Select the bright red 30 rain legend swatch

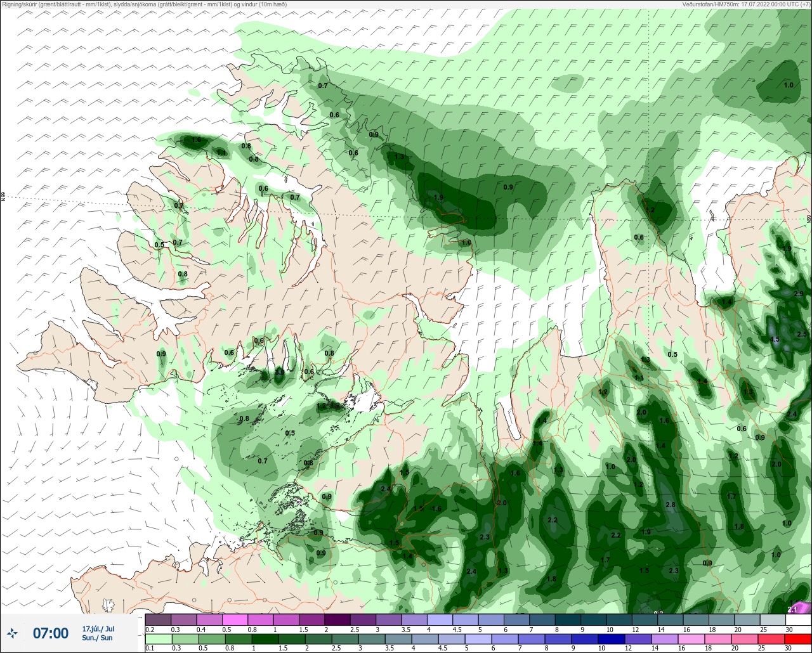pyautogui.click(x=798, y=638)
